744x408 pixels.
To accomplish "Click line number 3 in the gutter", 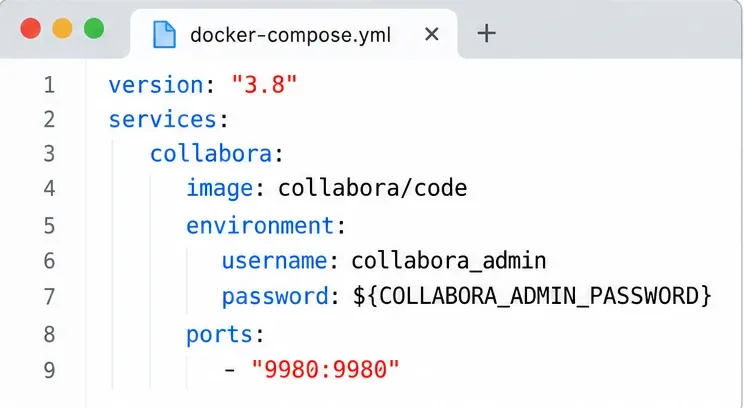I will point(49,154).
